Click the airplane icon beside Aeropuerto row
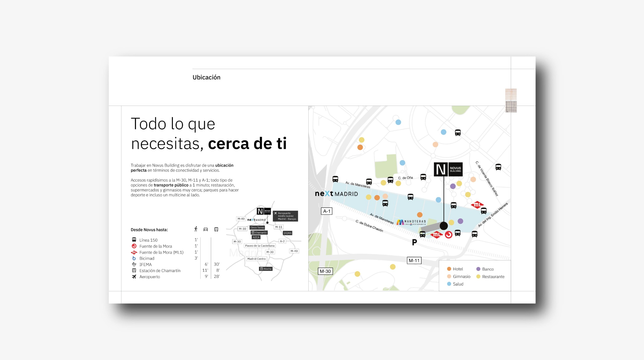Image resolution: width=644 pixels, height=360 pixels. click(x=134, y=277)
